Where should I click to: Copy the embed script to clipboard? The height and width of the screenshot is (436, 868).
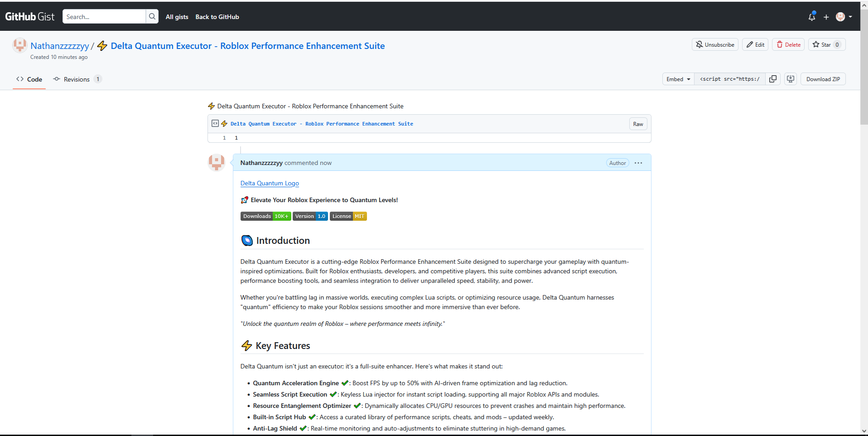(x=773, y=79)
